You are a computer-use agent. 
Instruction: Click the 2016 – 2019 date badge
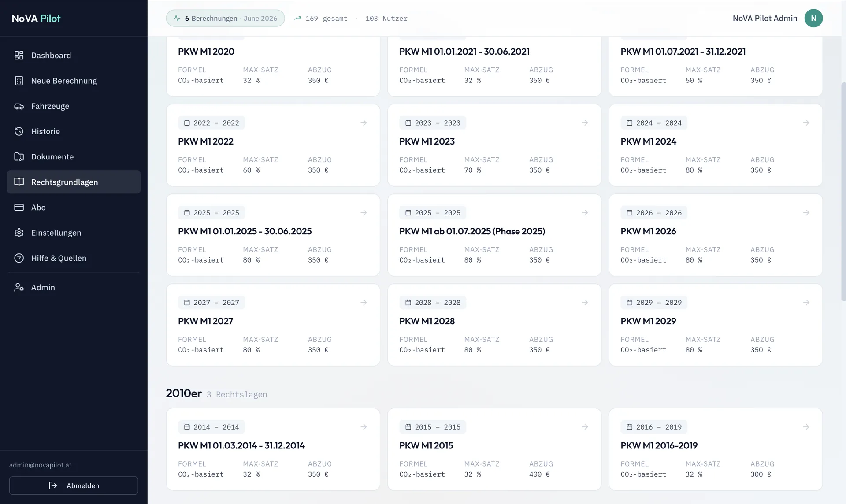(x=654, y=427)
